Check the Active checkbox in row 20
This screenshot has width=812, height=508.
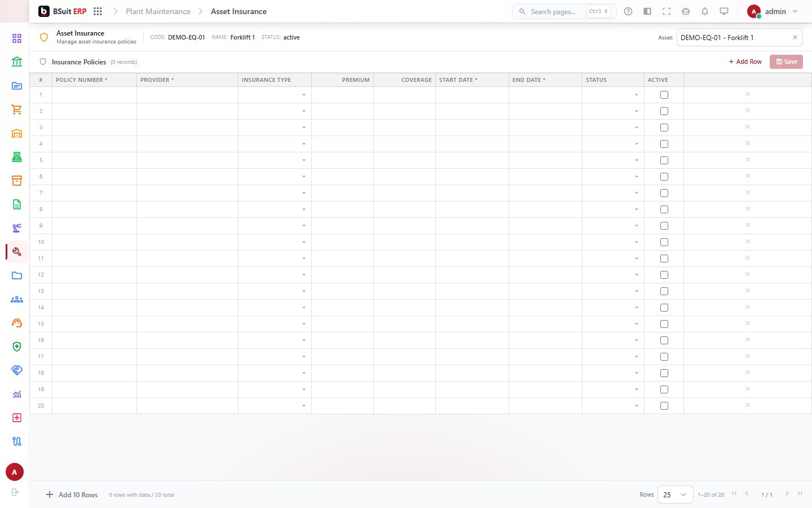(x=664, y=406)
